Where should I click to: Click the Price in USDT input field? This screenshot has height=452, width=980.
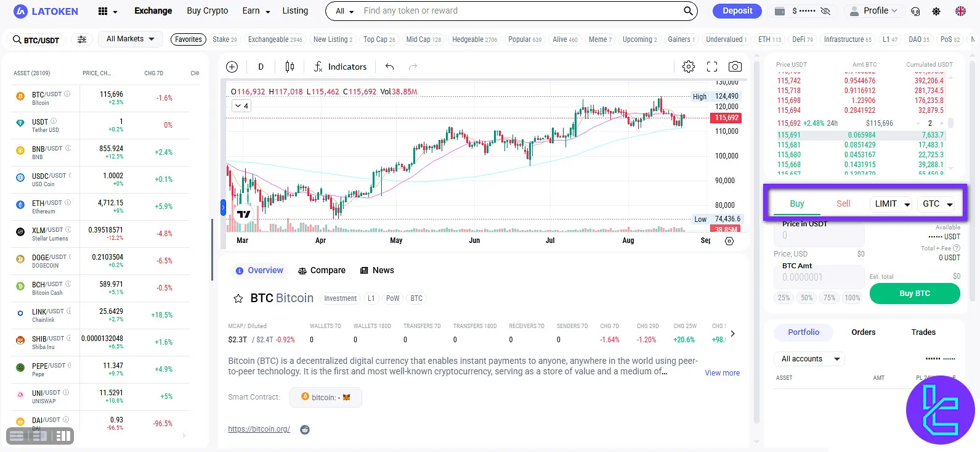point(819,236)
